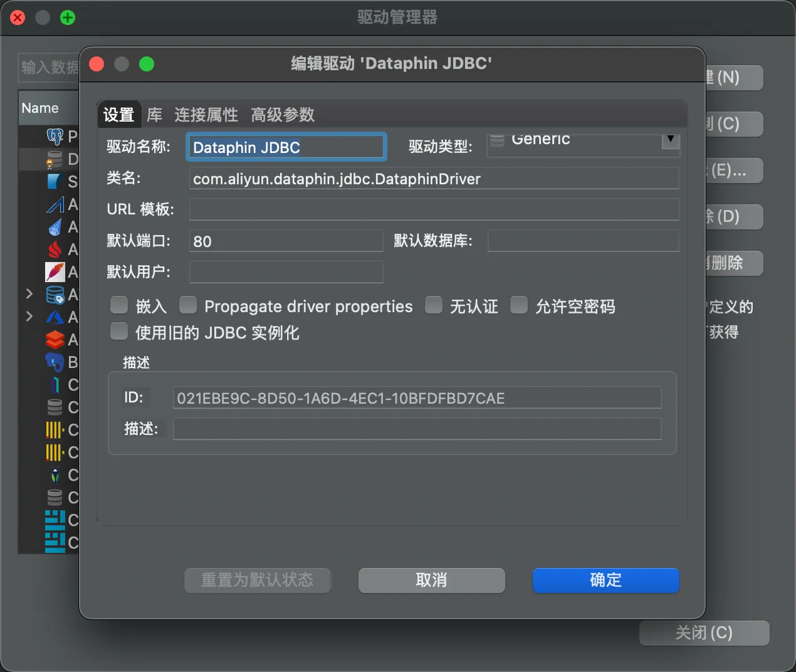Open the 库 tab
The image size is (796, 672).
pyautogui.click(x=154, y=115)
